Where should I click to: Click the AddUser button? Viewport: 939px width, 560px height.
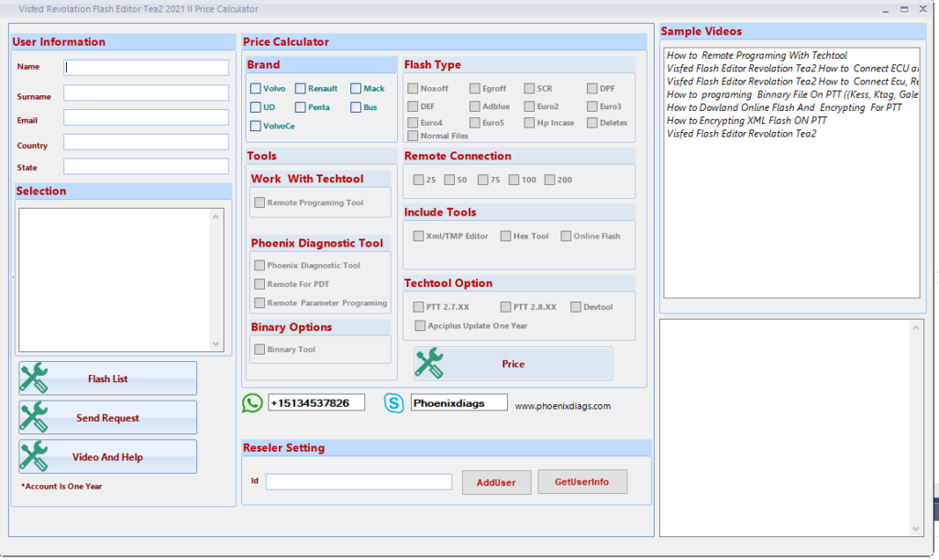496,482
